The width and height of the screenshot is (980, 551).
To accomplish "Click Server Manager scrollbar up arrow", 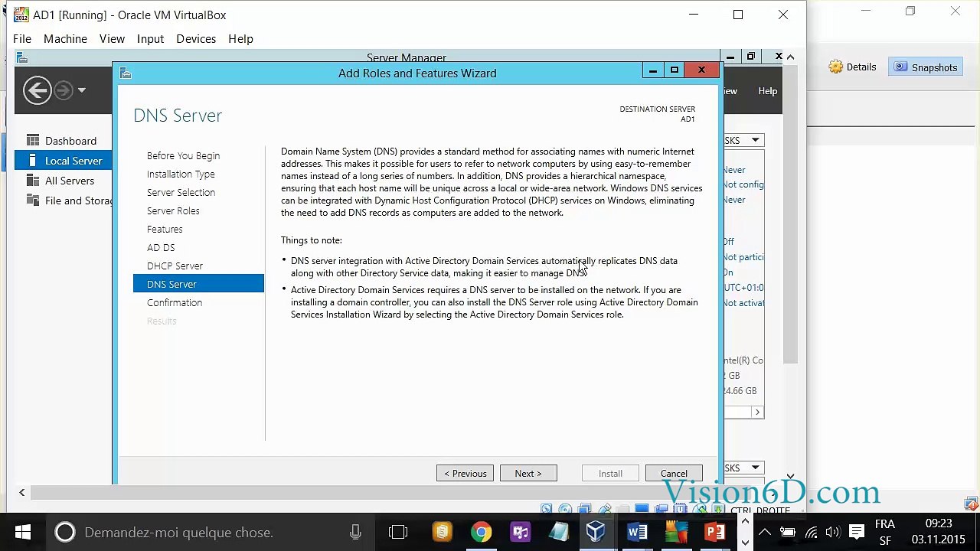I will click(790, 57).
